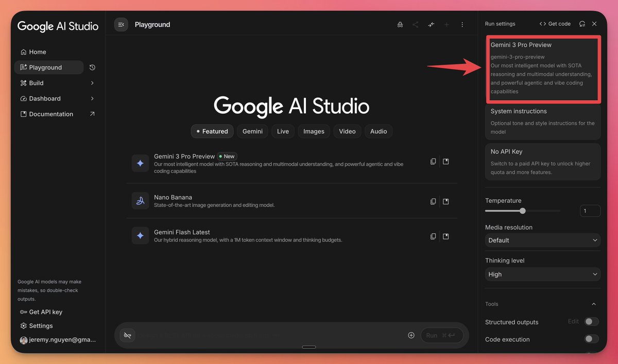Copy the Gemini 3 Pro Preview model ID

[x=433, y=162]
